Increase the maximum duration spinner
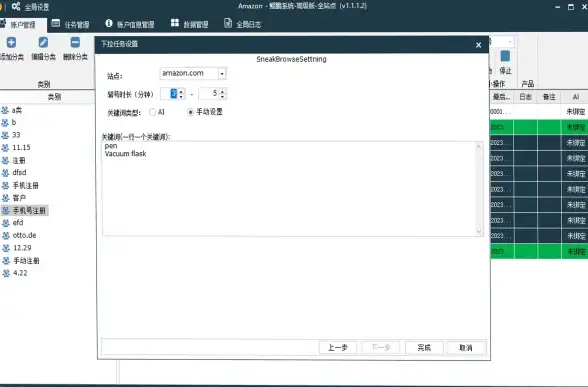This screenshot has width=588, height=387. coord(222,91)
